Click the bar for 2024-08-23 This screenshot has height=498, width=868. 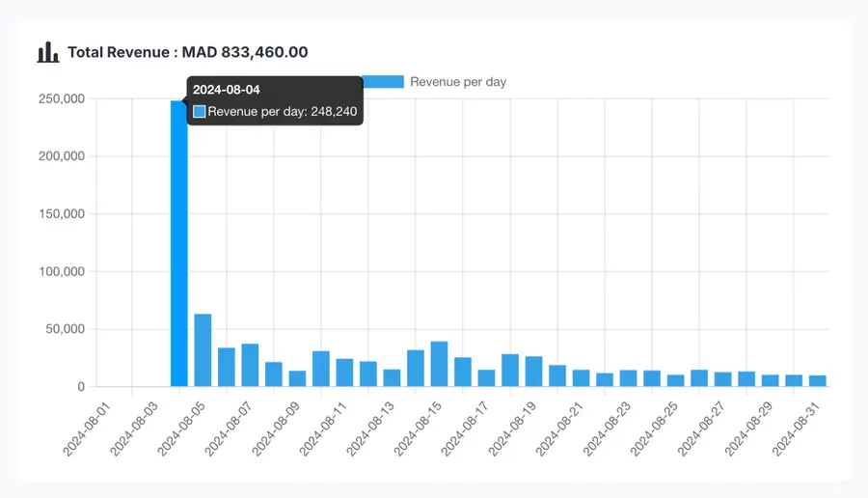[628, 377]
